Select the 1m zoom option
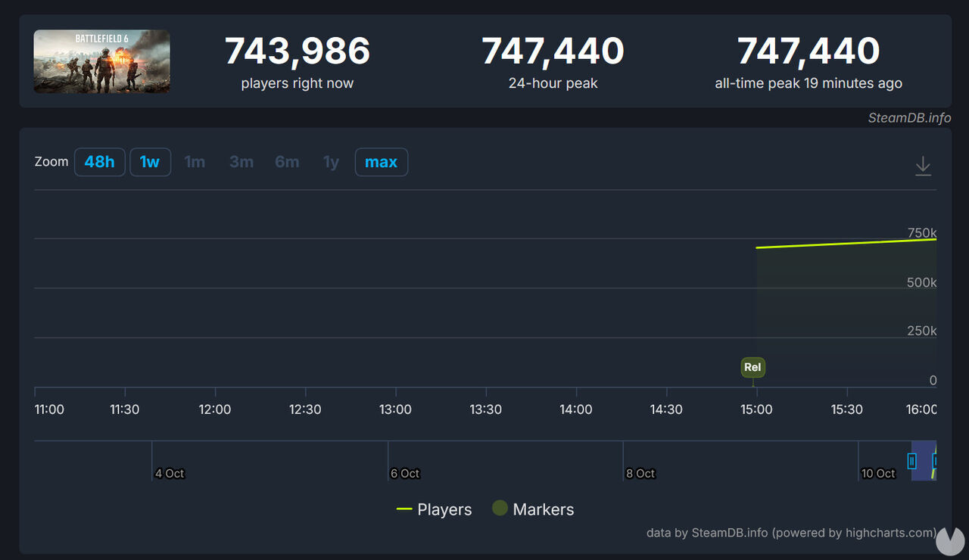 195,162
